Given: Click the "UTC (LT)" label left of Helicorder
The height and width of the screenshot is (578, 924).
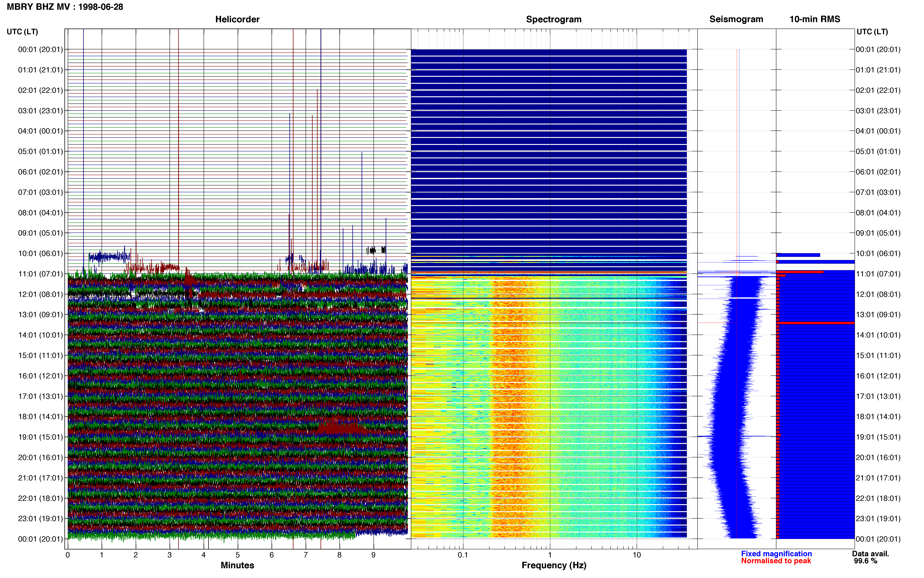Looking at the screenshot, I should 22,32.
